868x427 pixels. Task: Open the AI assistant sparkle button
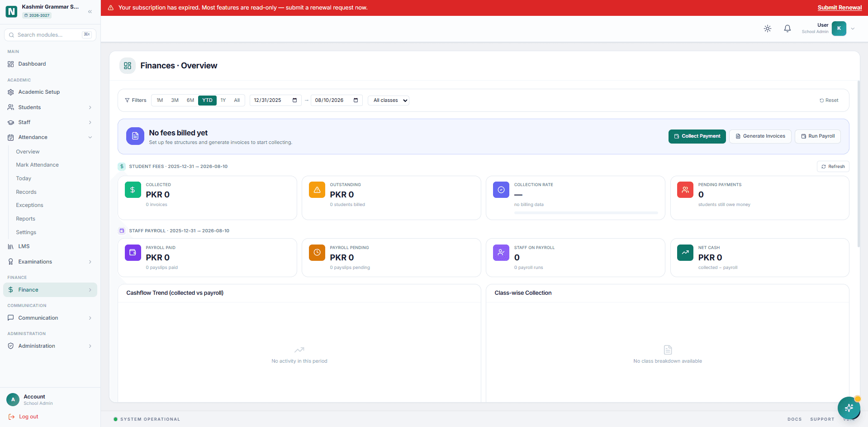pos(849,408)
